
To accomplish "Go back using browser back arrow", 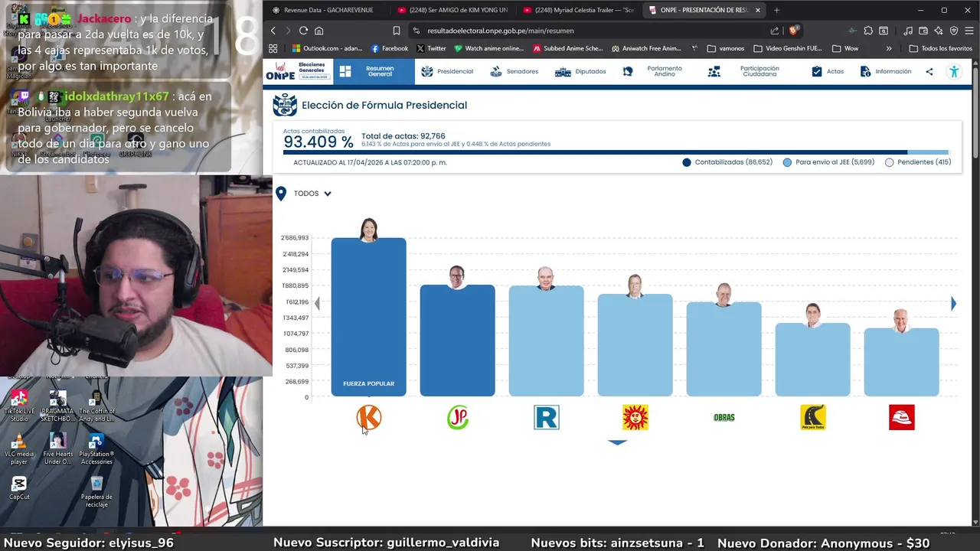I will [273, 31].
